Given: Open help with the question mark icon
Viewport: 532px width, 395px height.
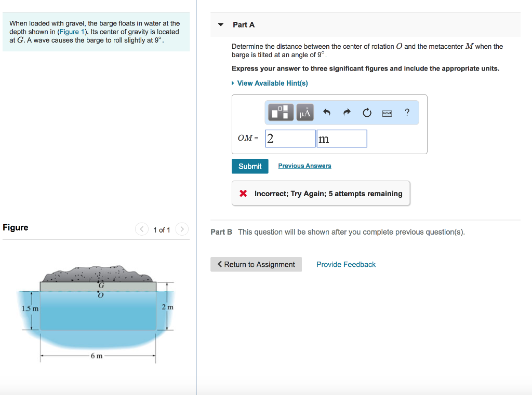Looking at the screenshot, I should click(x=407, y=112).
